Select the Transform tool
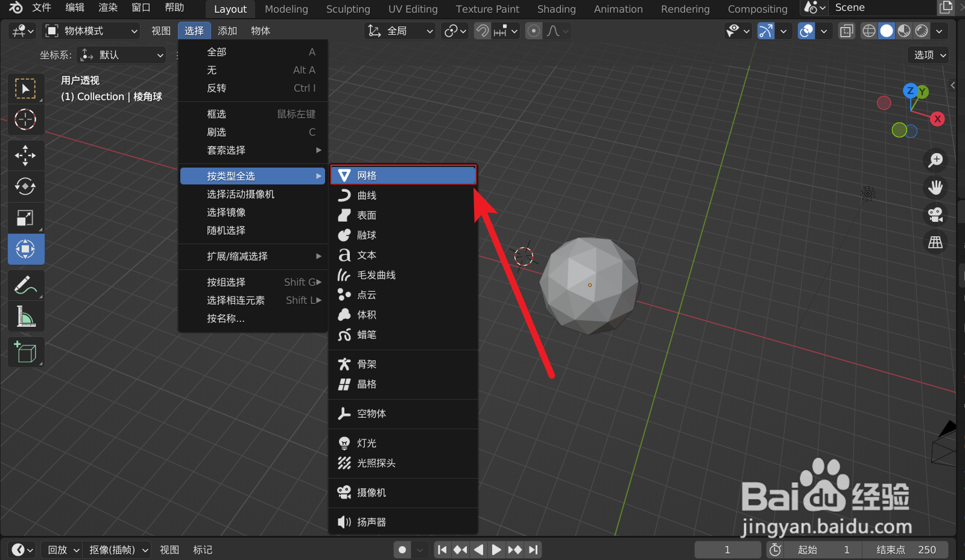 pos(25,249)
